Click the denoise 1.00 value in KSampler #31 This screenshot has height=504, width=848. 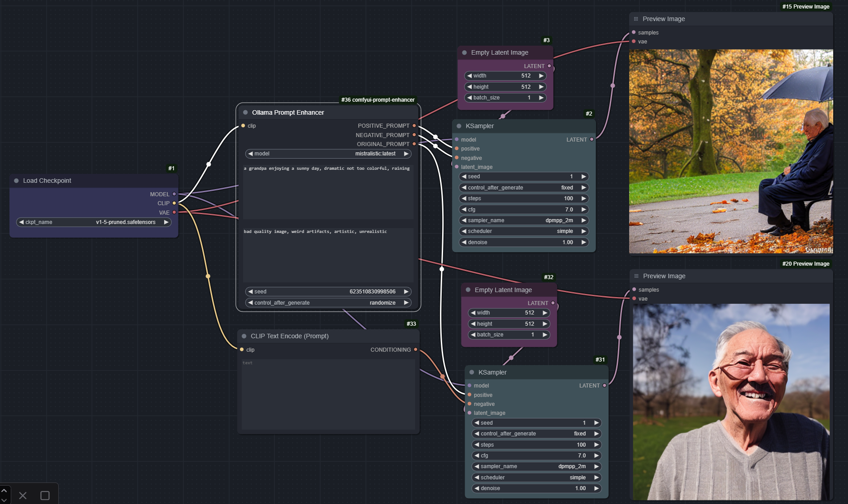(580, 488)
